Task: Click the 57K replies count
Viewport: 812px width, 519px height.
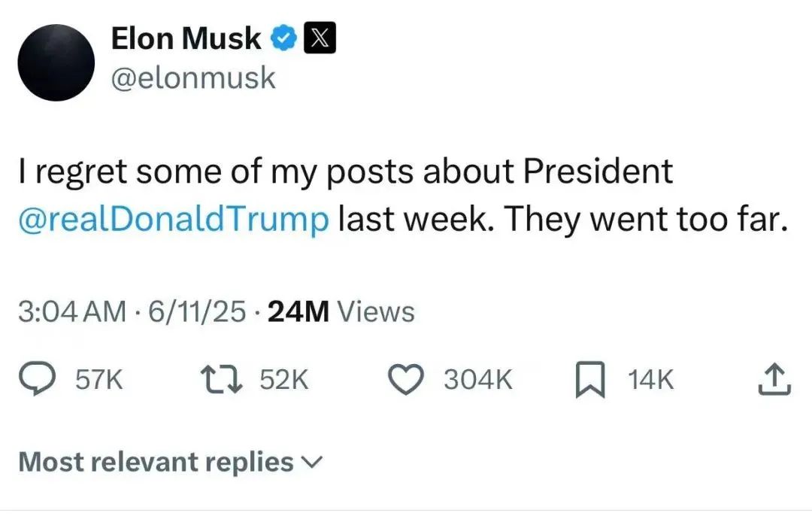Action: pos(99,381)
